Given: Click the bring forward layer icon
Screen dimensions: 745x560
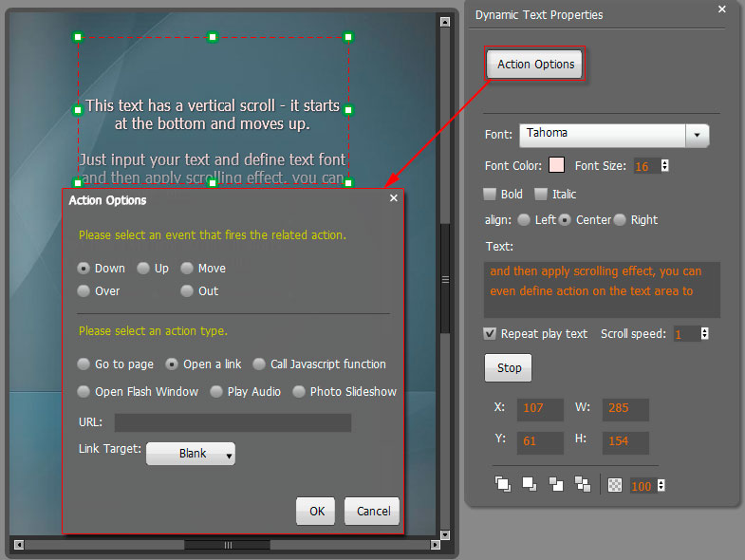Looking at the screenshot, I should (530, 484).
